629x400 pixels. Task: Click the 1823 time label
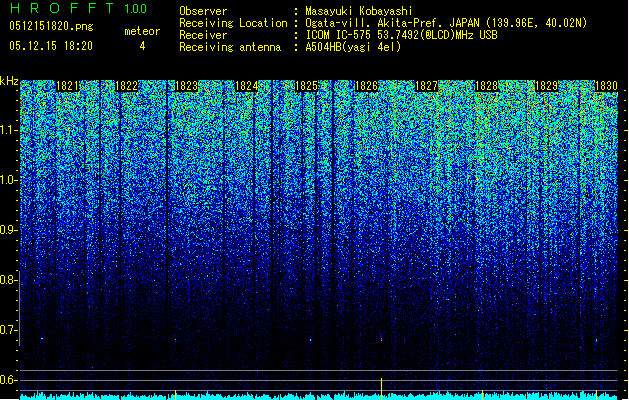tap(187, 86)
